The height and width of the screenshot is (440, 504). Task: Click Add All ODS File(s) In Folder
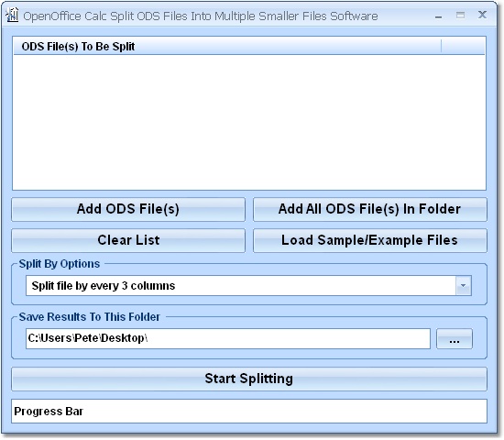pos(369,209)
